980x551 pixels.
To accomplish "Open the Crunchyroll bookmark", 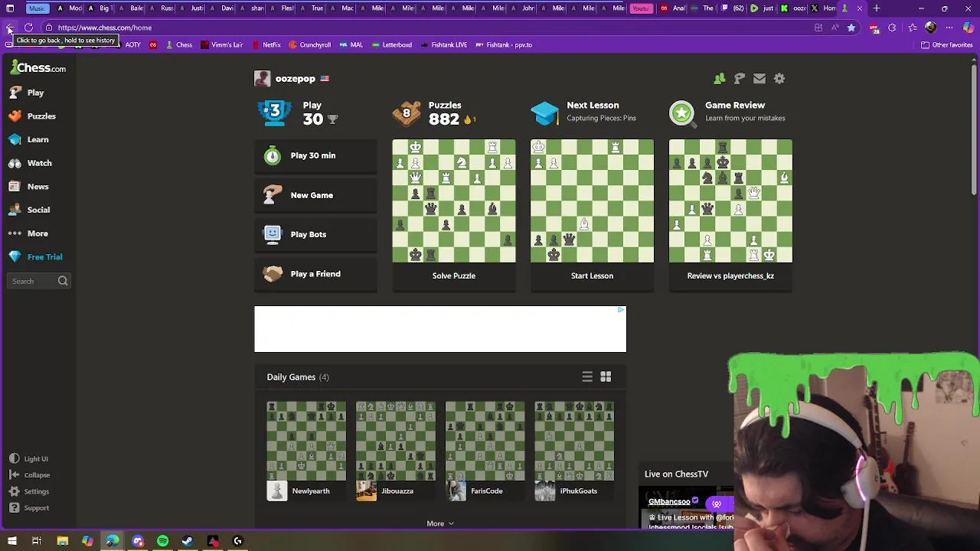I will coord(309,44).
